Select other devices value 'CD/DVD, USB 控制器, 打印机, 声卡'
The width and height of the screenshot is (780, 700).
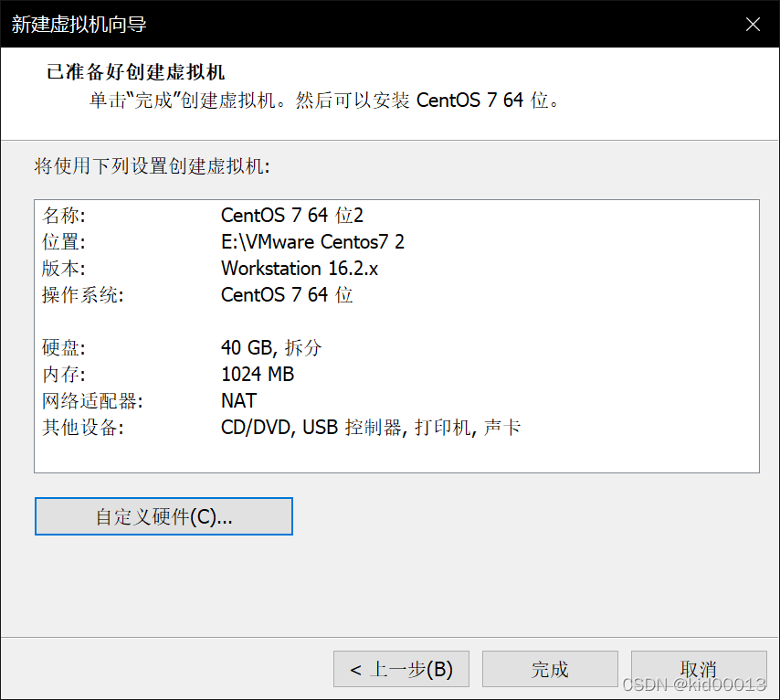click(371, 427)
